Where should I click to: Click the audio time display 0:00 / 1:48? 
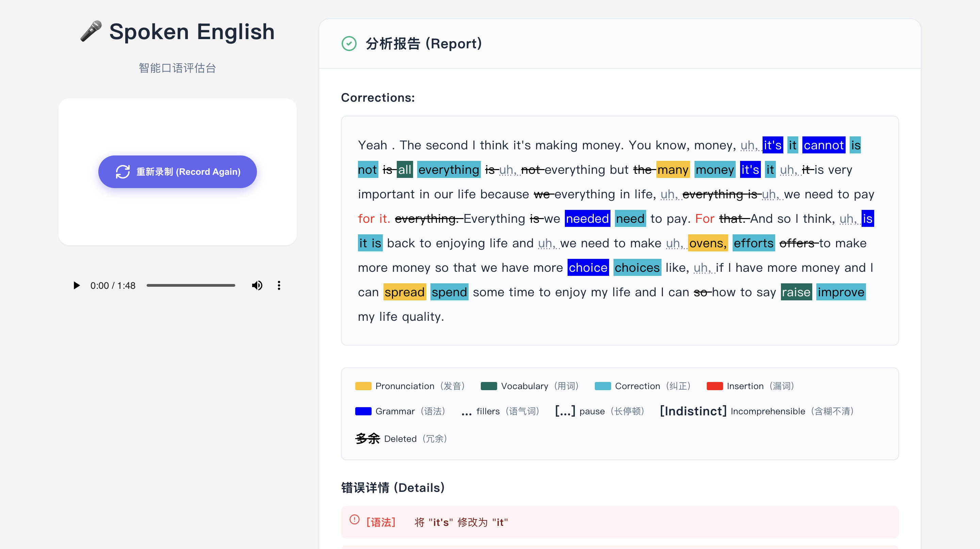(113, 285)
